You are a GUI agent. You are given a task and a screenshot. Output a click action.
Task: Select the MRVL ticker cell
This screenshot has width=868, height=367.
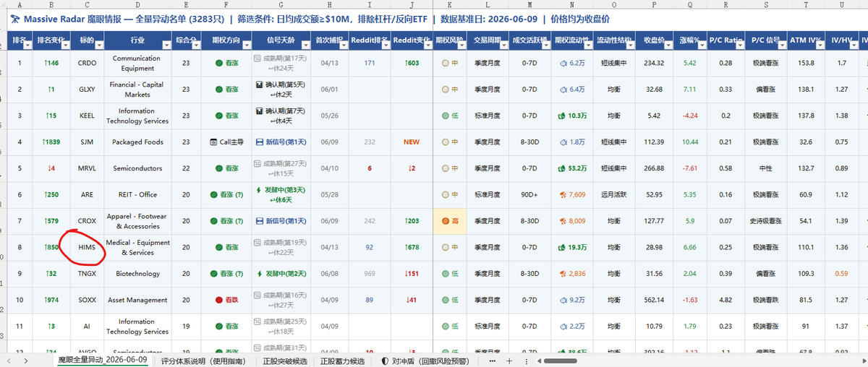coord(87,168)
